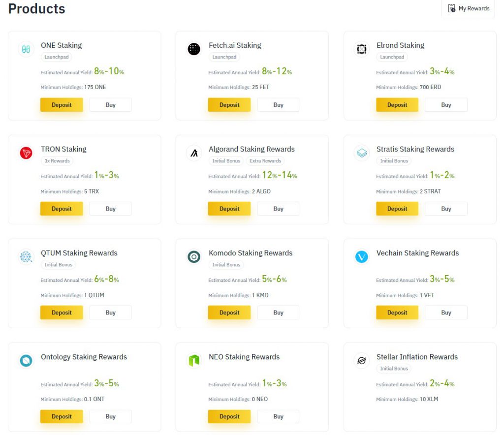Deposit into Vechain Staking Rewards
504x435 pixels.
click(397, 312)
